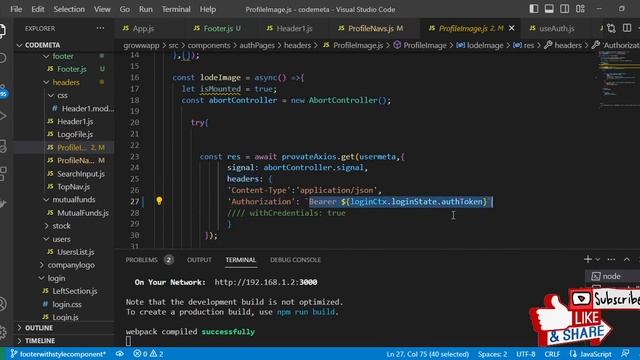The height and width of the screenshot is (360, 640).
Task: Open compare changes icon in editor toolbar
Action: click(x=611, y=28)
